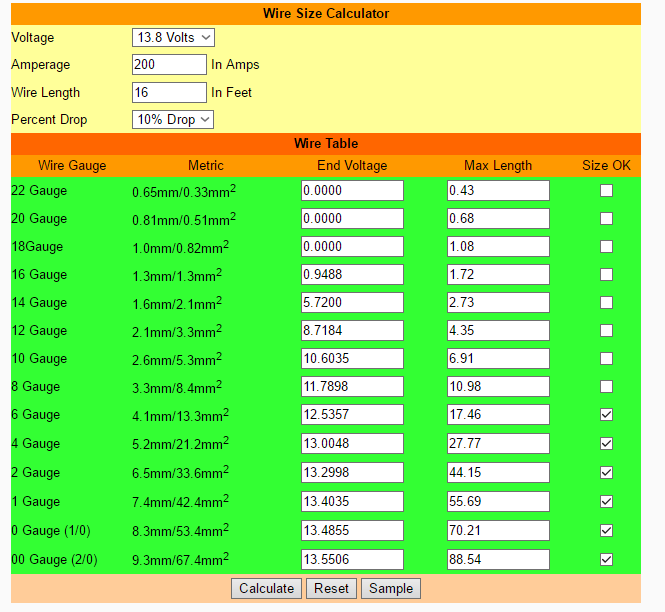This screenshot has width=665, height=612.
Task: Expand the Percent Drop dropdown
Action: coord(173,119)
